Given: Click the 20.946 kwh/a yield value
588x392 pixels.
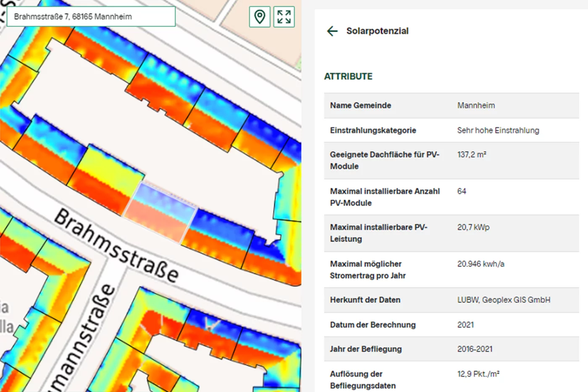Looking at the screenshot, I should 480,264.
